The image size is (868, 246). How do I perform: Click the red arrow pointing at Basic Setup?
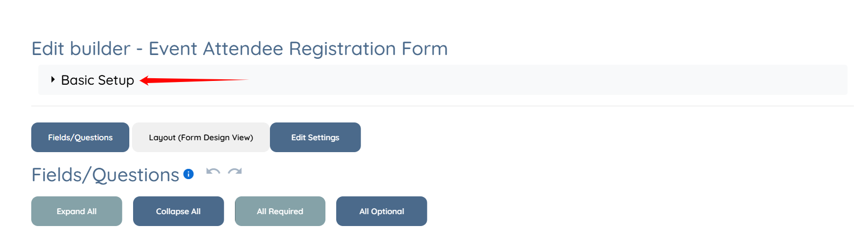193,80
